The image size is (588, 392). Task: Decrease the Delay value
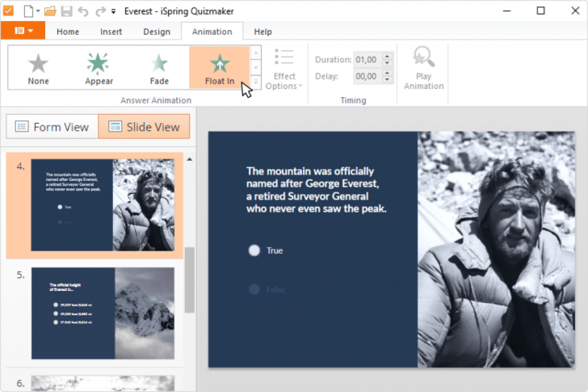[x=388, y=79]
